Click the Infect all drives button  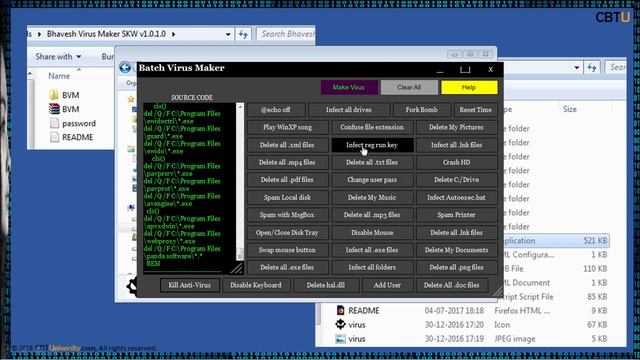pyautogui.click(x=349, y=110)
